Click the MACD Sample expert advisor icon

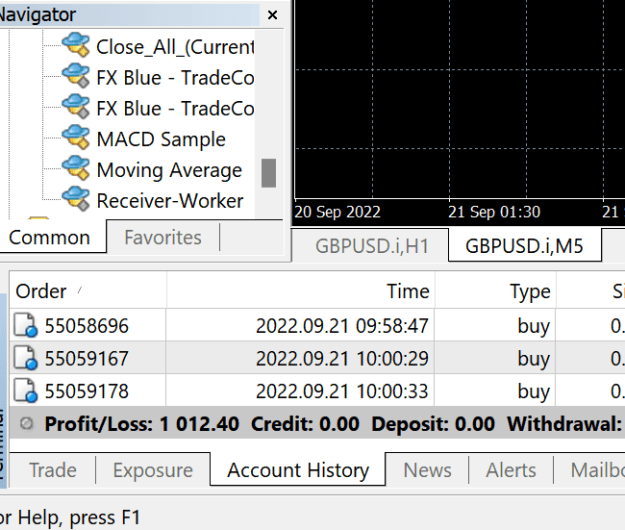[x=76, y=137]
